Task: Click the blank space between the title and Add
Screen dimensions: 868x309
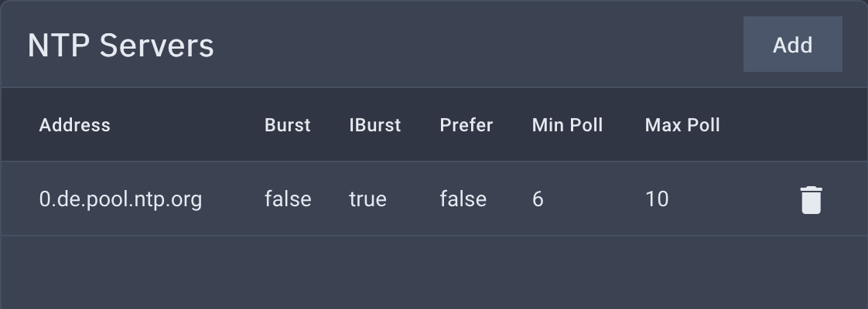Action: pos(478,44)
